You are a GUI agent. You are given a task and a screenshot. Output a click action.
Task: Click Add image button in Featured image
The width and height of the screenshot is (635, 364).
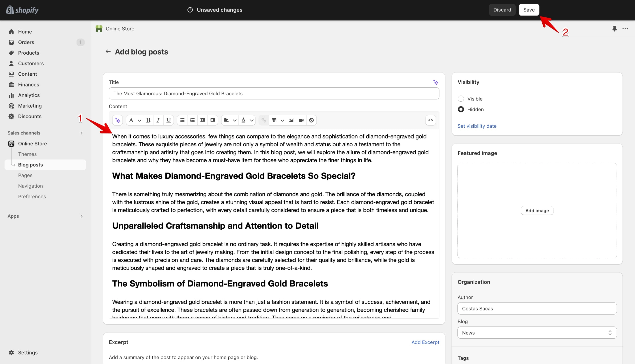[537, 211]
